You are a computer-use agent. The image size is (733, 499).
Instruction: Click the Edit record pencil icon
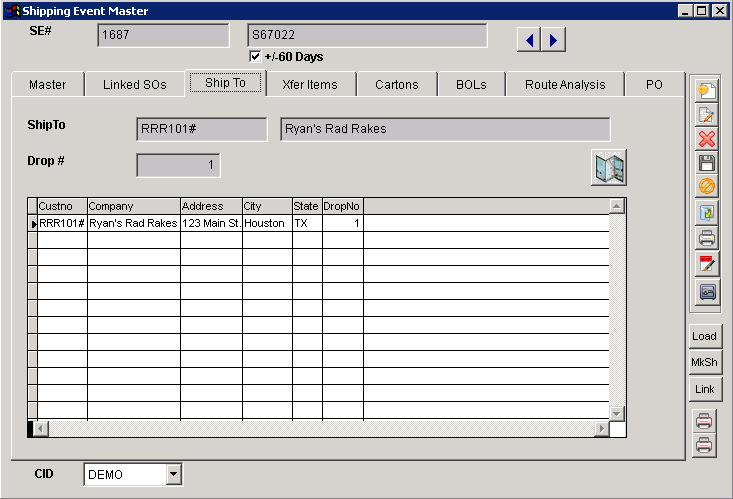tap(706, 115)
